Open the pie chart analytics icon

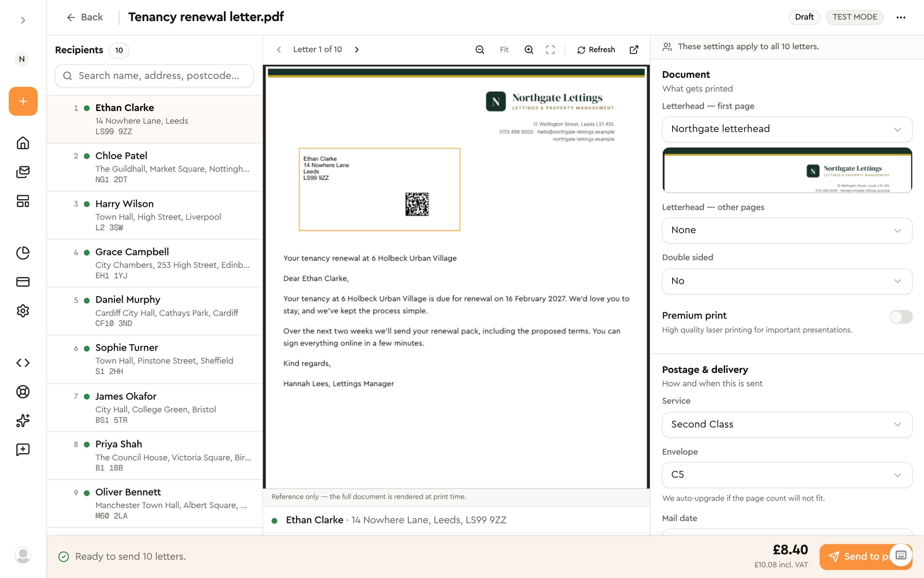(23, 253)
